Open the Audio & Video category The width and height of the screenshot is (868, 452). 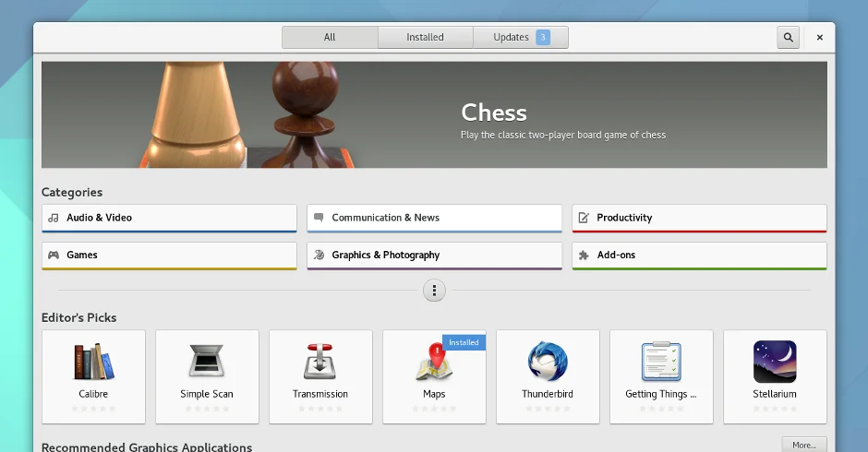pyautogui.click(x=169, y=218)
